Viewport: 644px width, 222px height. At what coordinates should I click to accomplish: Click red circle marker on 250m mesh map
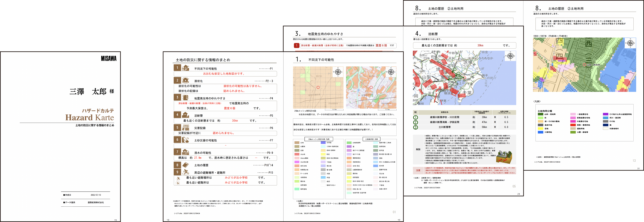click(x=318, y=87)
